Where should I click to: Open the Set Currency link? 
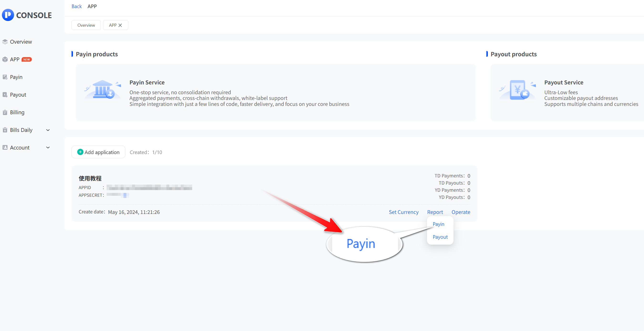(x=403, y=212)
